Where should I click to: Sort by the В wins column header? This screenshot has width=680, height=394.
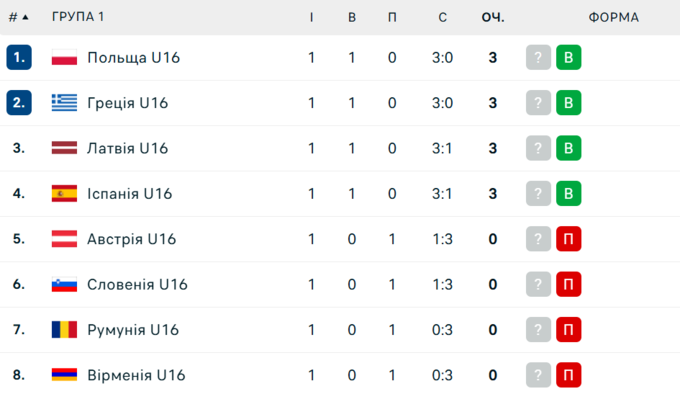352,17
